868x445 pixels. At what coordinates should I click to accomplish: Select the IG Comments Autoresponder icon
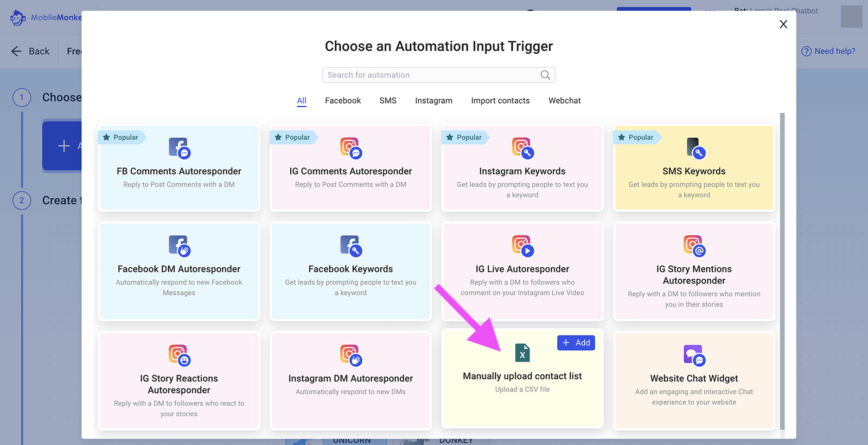pyautogui.click(x=351, y=148)
